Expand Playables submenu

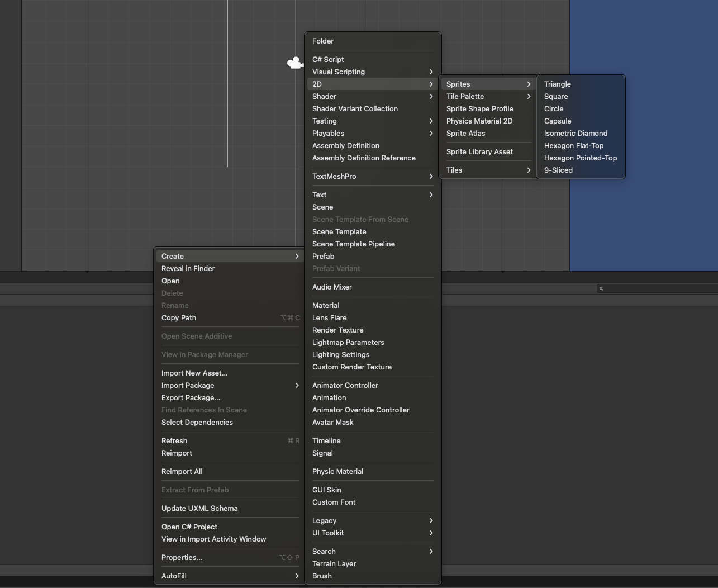(x=373, y=133)
